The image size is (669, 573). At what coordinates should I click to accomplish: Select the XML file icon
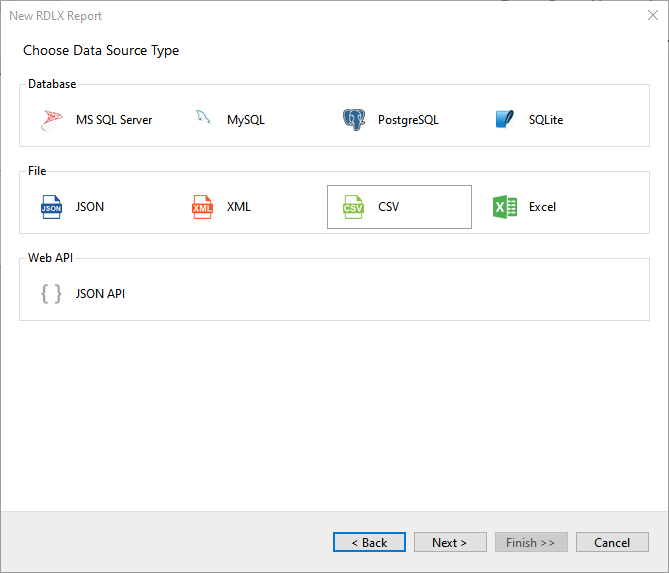pos(202,207)
